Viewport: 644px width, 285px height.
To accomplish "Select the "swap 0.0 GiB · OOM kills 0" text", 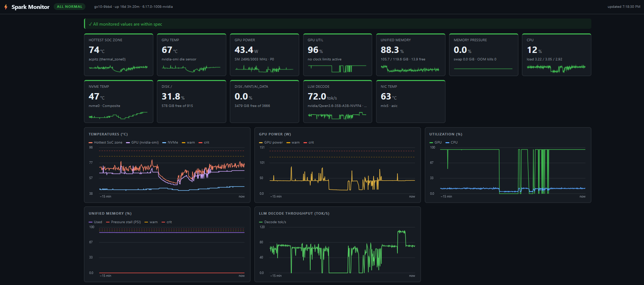I will [475, 59].
